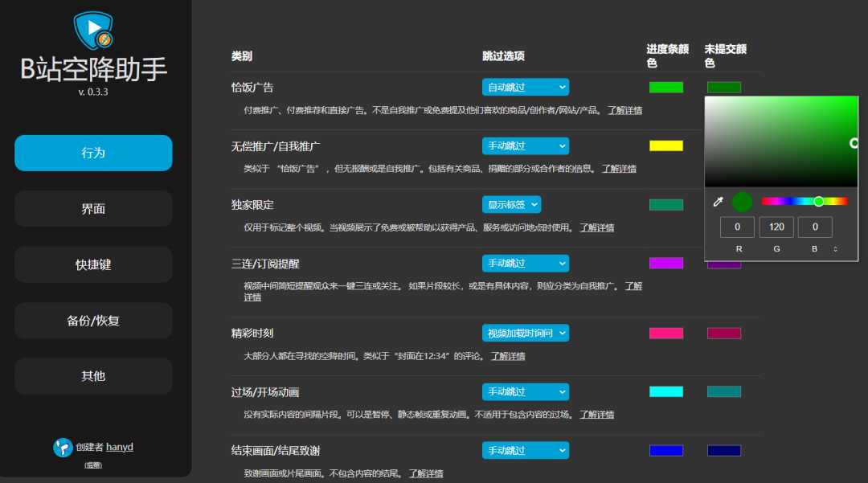Click the creator avatar icon beside hanyd

click(63, 447)
